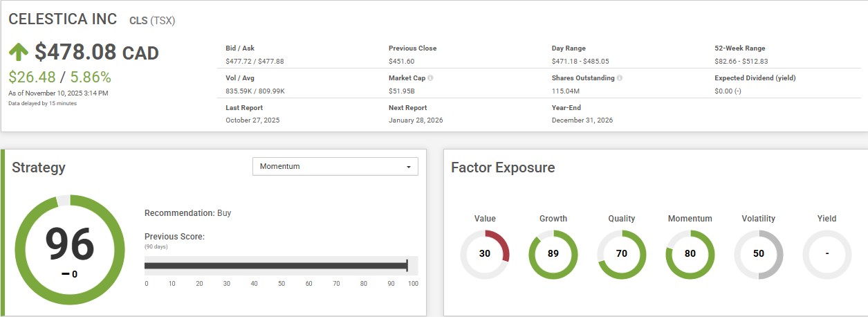868x317 pixels.
Task: Click the empty Yield factor gauge
Action: tap(827, 254)
